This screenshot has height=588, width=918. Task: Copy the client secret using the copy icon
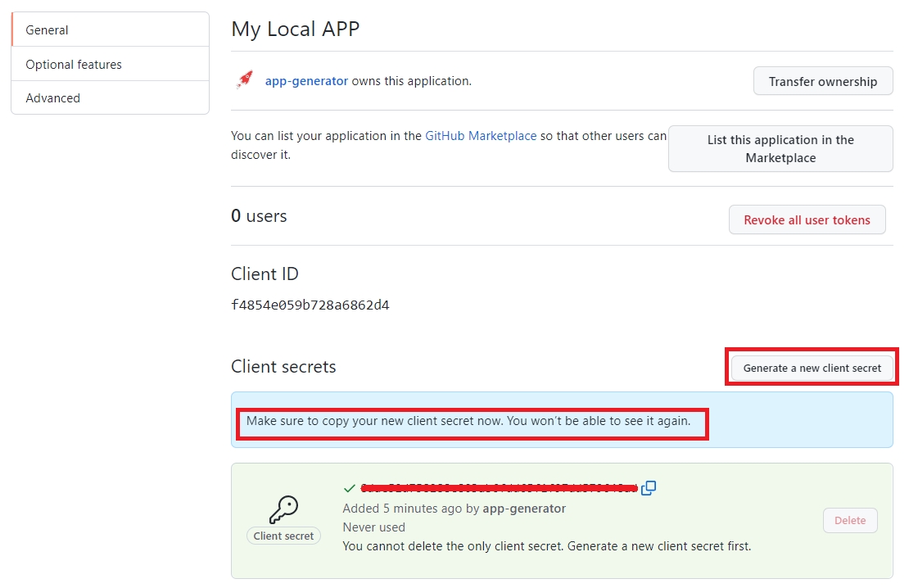tap(649, 488)
